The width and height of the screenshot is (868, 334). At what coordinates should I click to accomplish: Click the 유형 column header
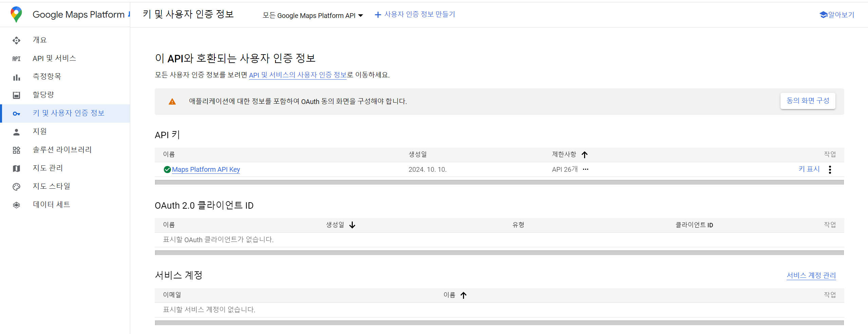pos(518,225)
